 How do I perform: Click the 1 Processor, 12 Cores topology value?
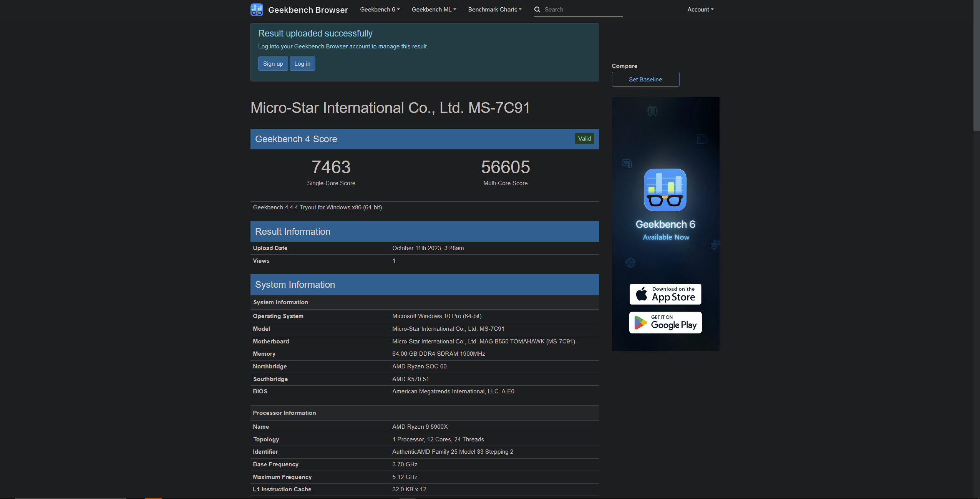tap(438, 439)
